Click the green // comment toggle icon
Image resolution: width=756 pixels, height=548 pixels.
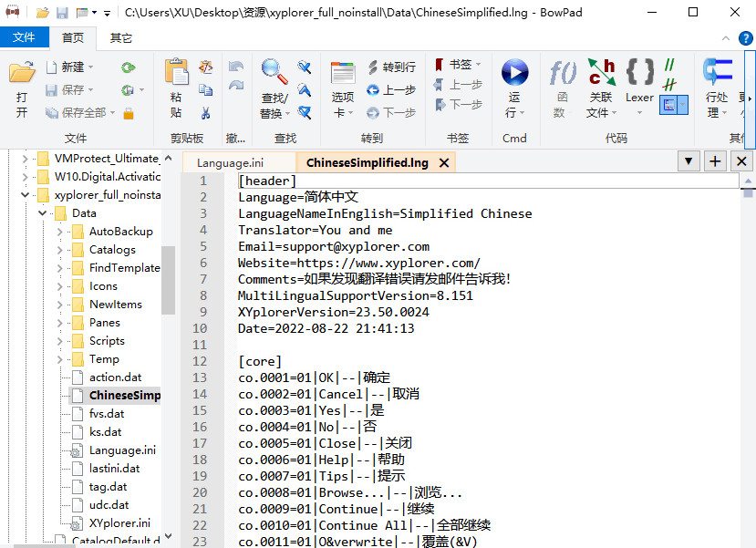coord(670,67)
